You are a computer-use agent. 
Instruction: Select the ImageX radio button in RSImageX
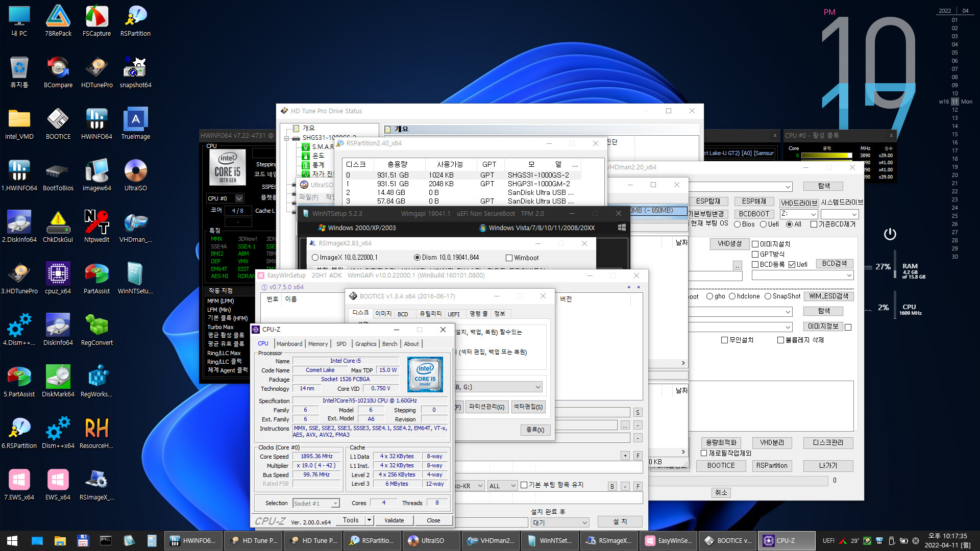(315, 258)
